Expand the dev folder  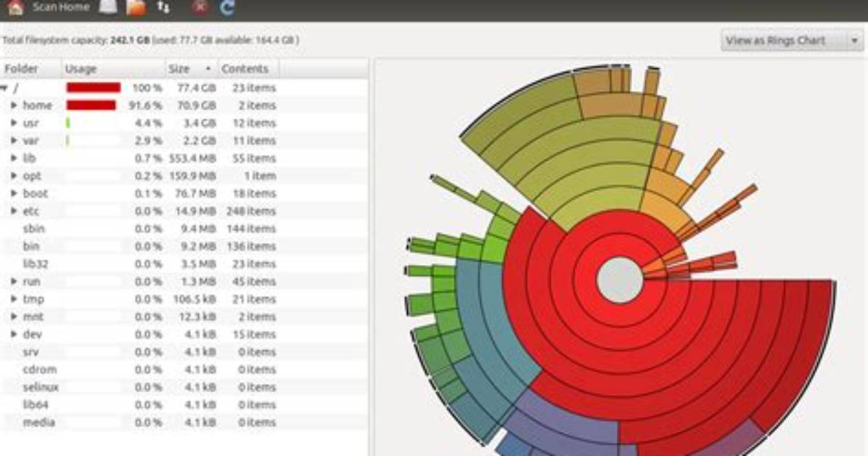coord(14,334)
